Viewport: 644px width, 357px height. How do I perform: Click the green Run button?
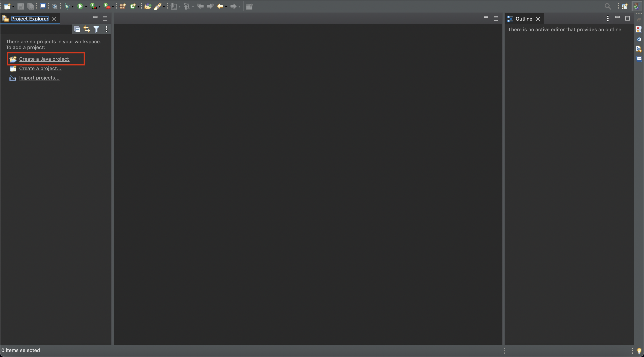click(80, 6)
